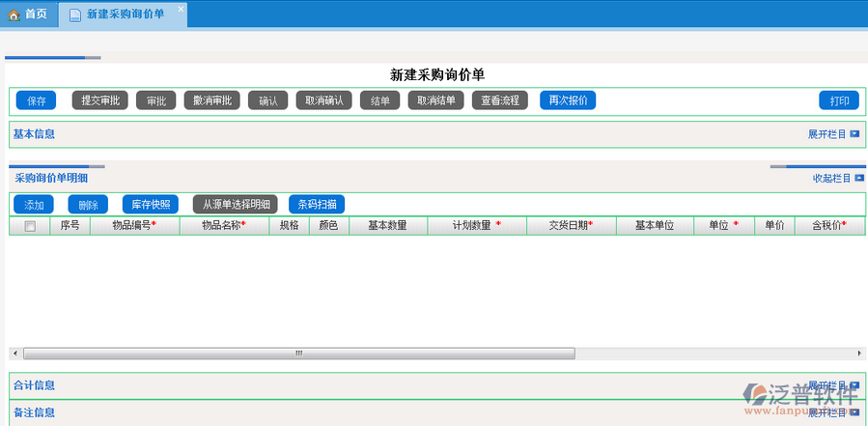Expand the 基本信息 section
Viewport: 868px width, 426px height.
[833, 134]
